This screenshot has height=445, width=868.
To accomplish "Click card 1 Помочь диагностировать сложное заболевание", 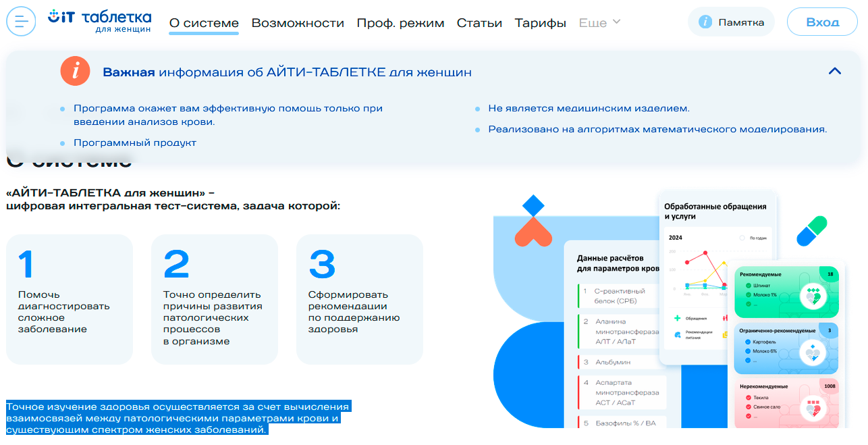I will point(70,299).
